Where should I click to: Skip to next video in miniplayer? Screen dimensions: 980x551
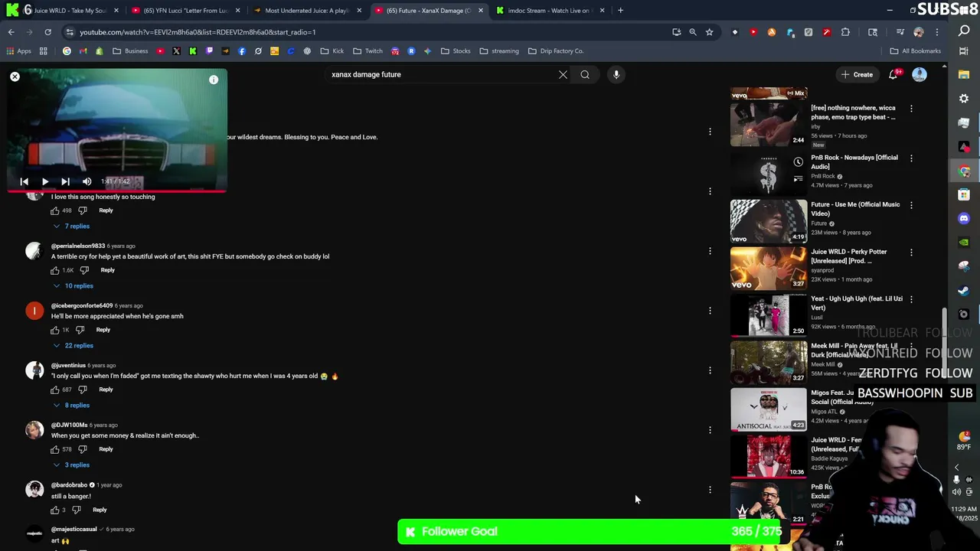click(x=65, y=182)
